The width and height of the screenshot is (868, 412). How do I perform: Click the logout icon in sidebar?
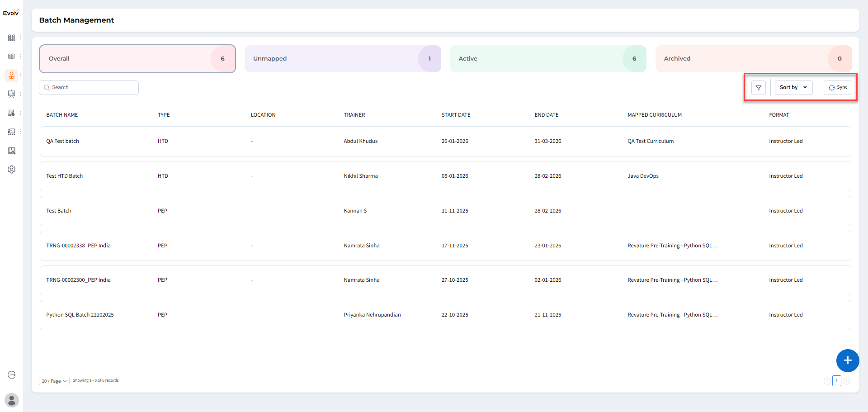[x=12, y=375]
